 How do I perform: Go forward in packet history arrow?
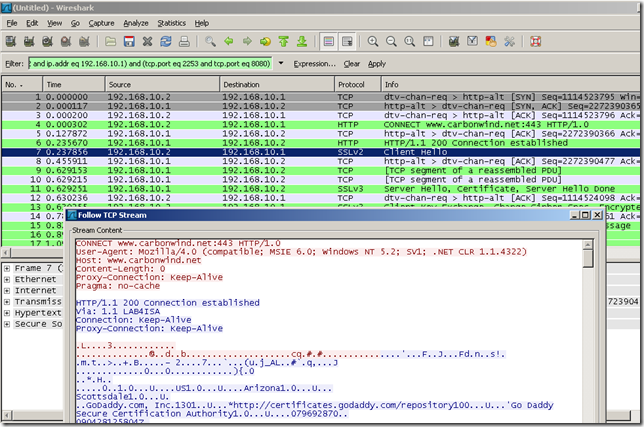click(x=247, y=41)
